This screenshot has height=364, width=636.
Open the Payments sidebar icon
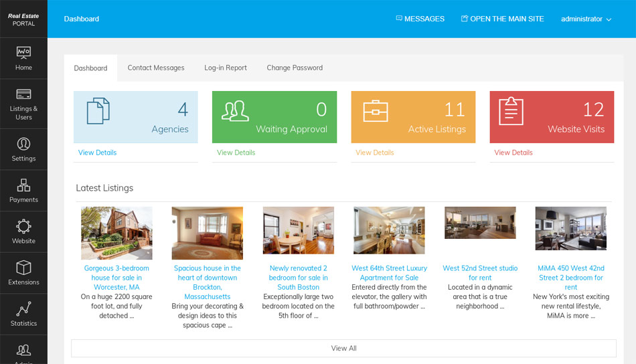(23, 185)
